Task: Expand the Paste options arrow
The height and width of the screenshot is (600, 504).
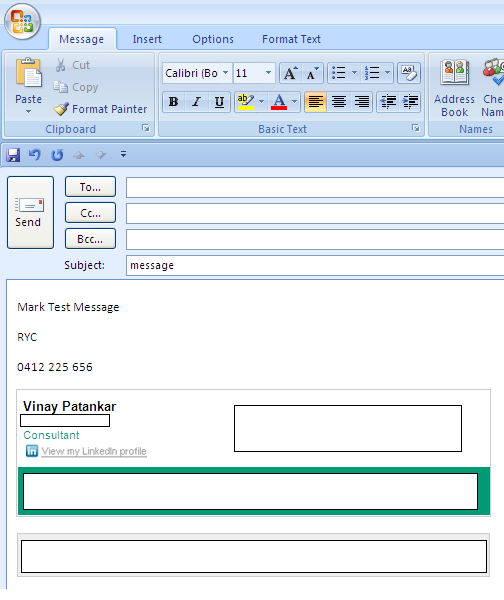Action: click(28, 112)
